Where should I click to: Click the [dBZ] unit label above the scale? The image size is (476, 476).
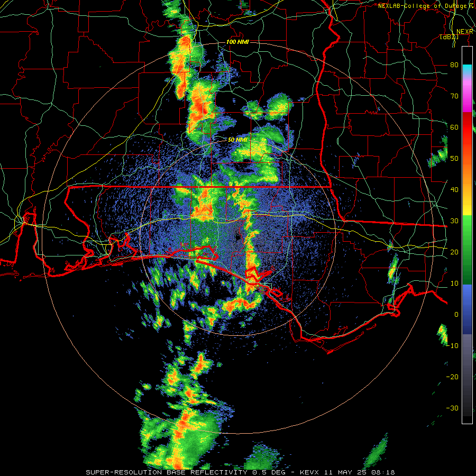(449, 37)
